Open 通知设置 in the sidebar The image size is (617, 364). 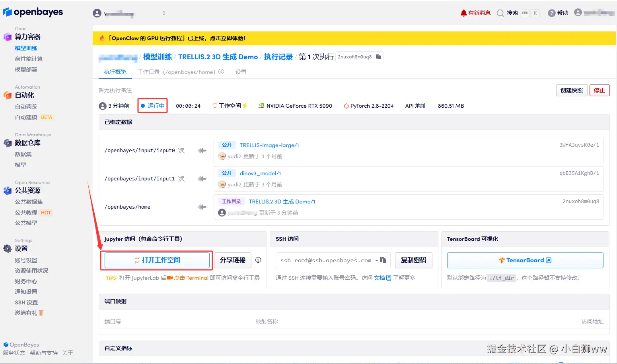coord(26,292)
